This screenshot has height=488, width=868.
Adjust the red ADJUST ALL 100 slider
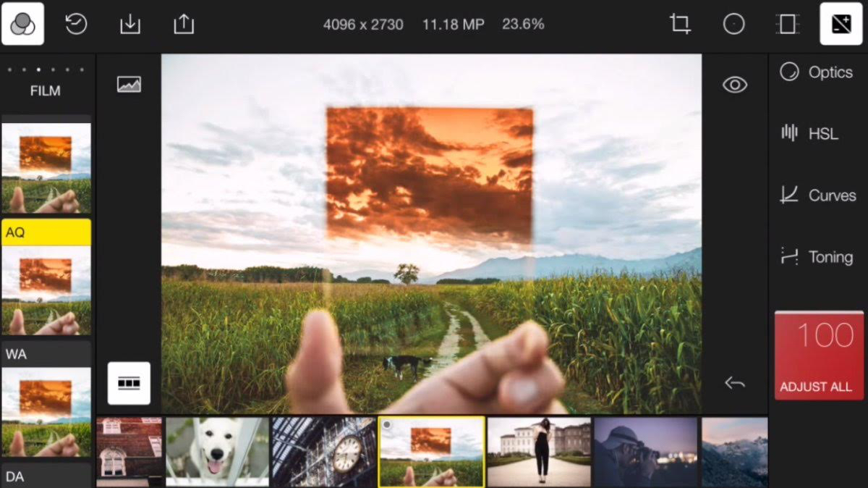click(819, 356)
